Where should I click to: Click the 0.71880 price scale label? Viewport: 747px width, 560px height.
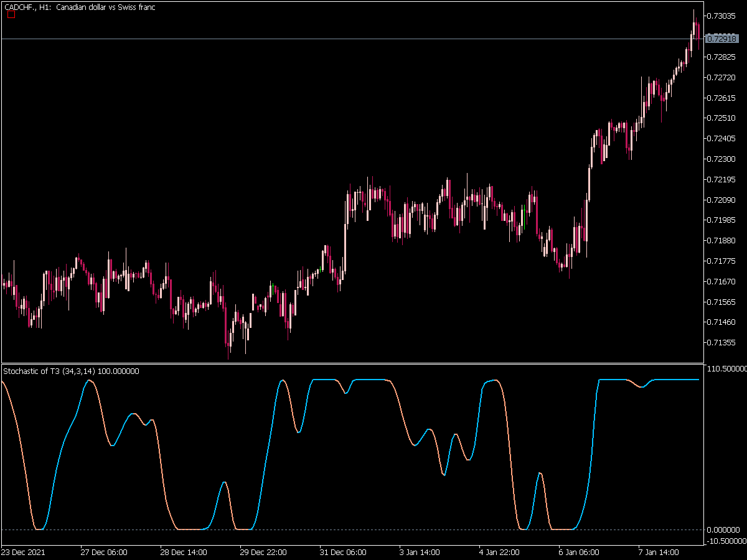click(x=722, y=240)
